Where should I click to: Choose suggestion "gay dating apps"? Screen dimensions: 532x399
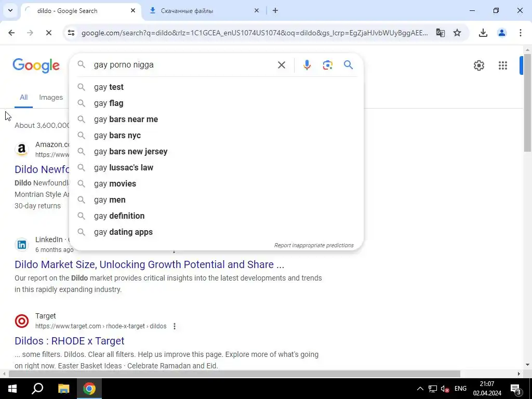point(216,232)
